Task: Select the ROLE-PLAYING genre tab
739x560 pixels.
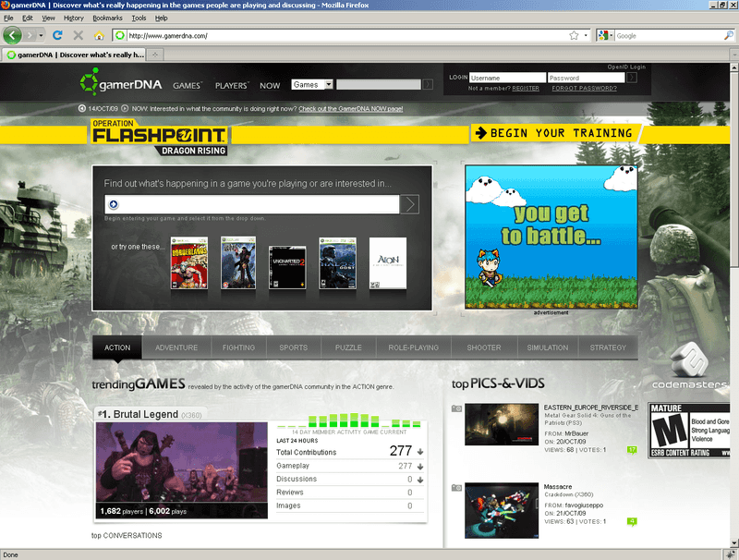Action: 413,347
